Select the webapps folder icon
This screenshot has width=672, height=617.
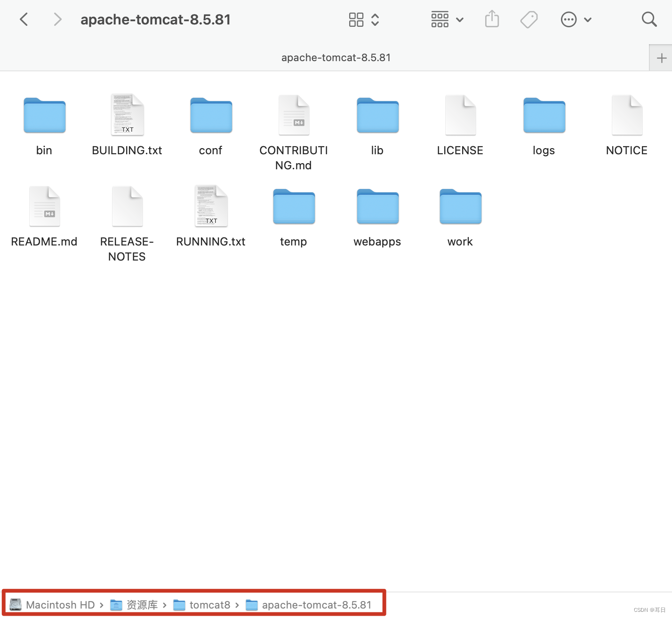coord(377,207)
